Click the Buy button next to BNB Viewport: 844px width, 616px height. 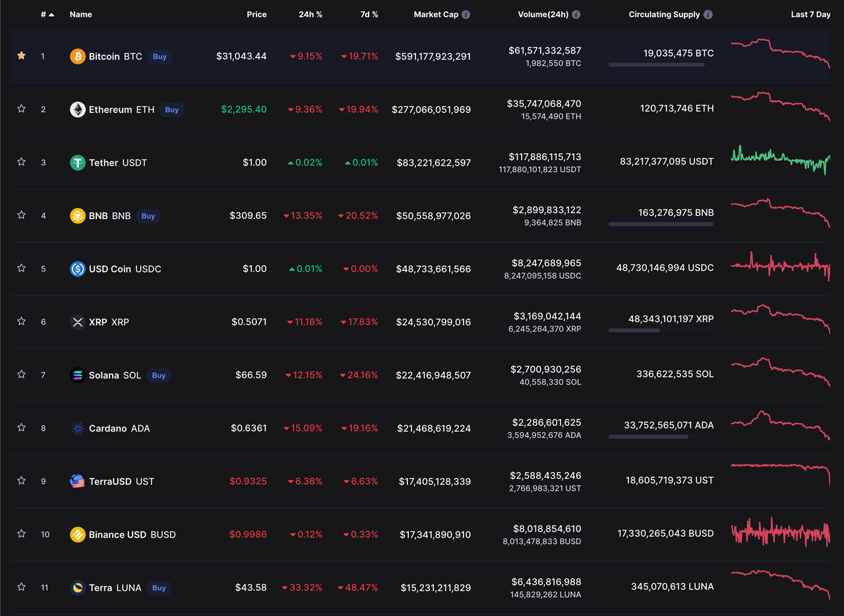pos(148,216)
